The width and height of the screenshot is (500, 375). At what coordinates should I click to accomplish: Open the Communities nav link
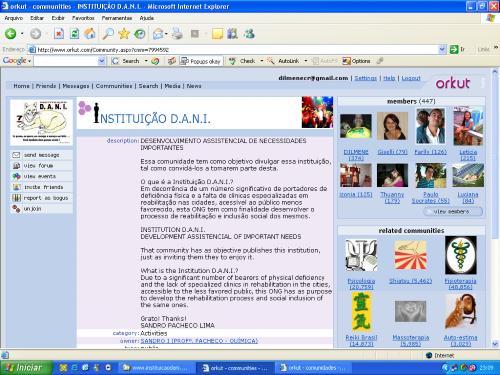pos(114,86)
